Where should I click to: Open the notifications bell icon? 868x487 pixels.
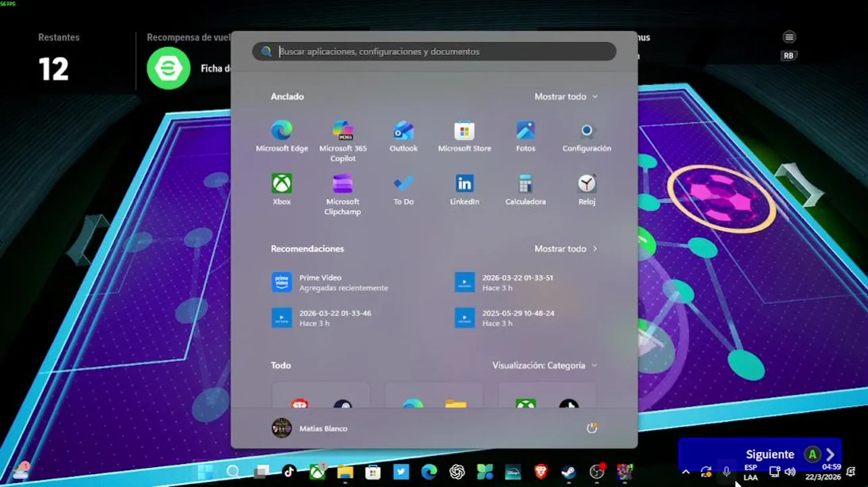(x=851, y=471)
